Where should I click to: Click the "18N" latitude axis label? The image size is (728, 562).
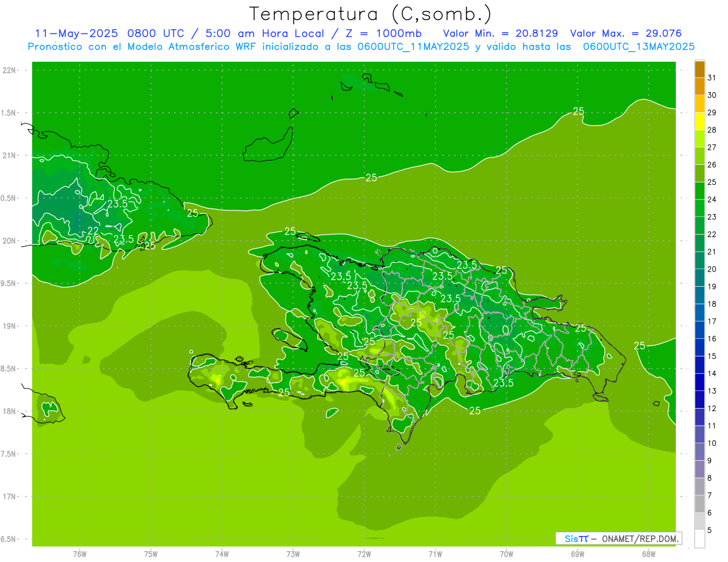click(x=10, y=412)
